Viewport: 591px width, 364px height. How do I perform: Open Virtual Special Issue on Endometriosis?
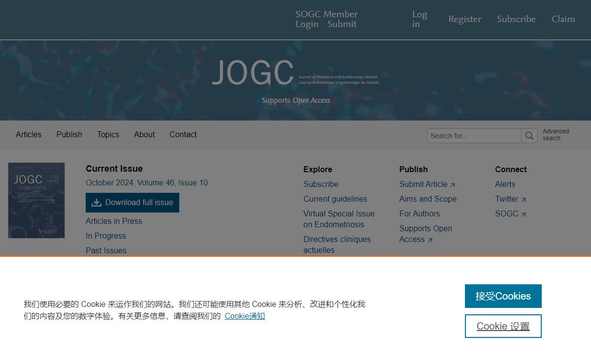[x=339, y=219]
